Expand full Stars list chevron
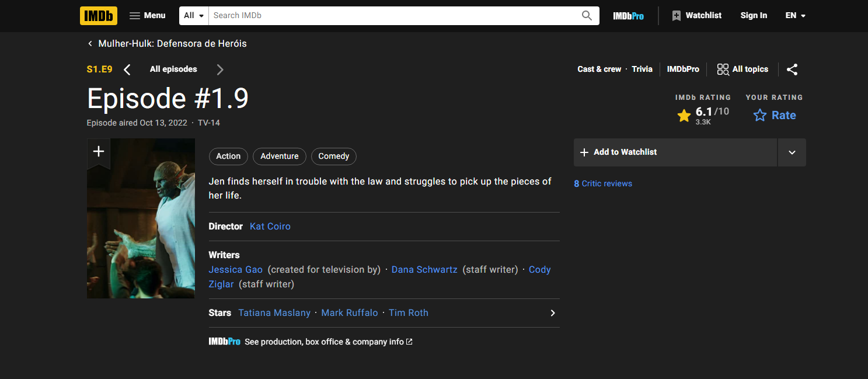Viewport: 868px width, 379px height. (x=553, y=313)
